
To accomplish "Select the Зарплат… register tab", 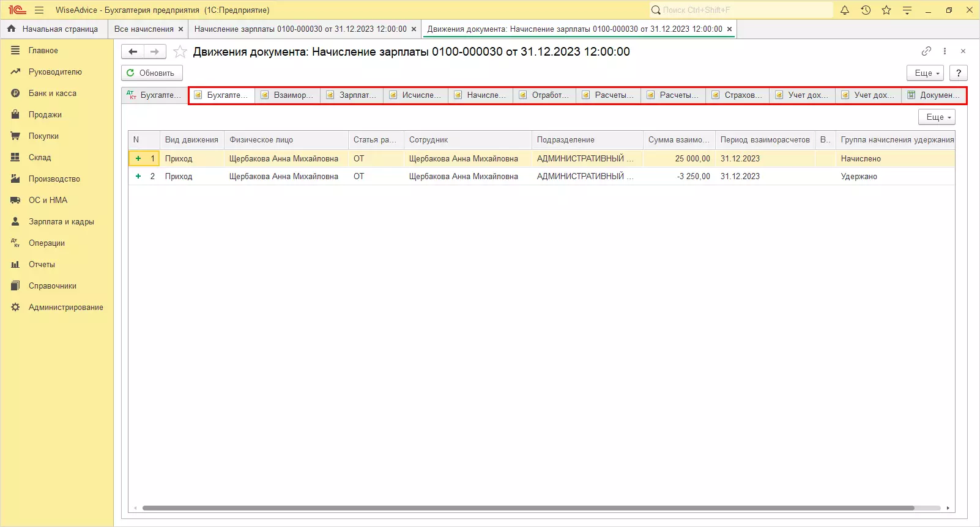I will (x=352, y=95).
